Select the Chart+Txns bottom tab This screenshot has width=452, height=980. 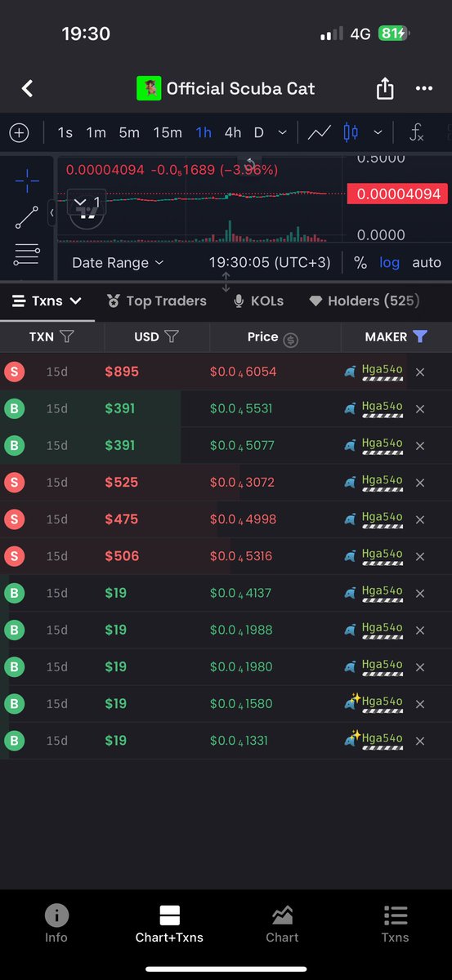coord(169,924)
